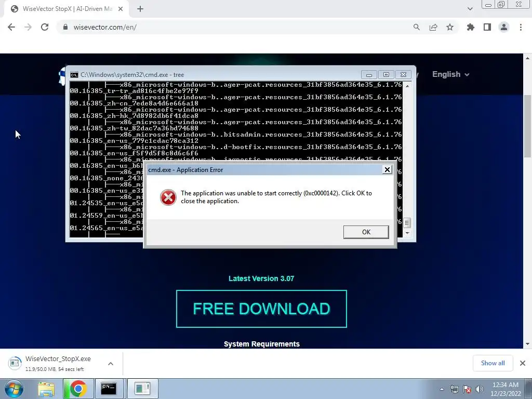This screenshot has width=532, height=399.
Task: Click the volume speaker tray icon
Action: pyautogui.click(x=479, y=389)
